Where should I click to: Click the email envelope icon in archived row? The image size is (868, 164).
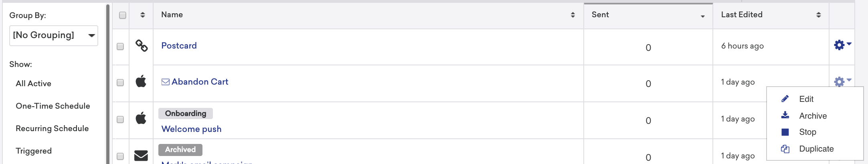[x=141, y=155]
